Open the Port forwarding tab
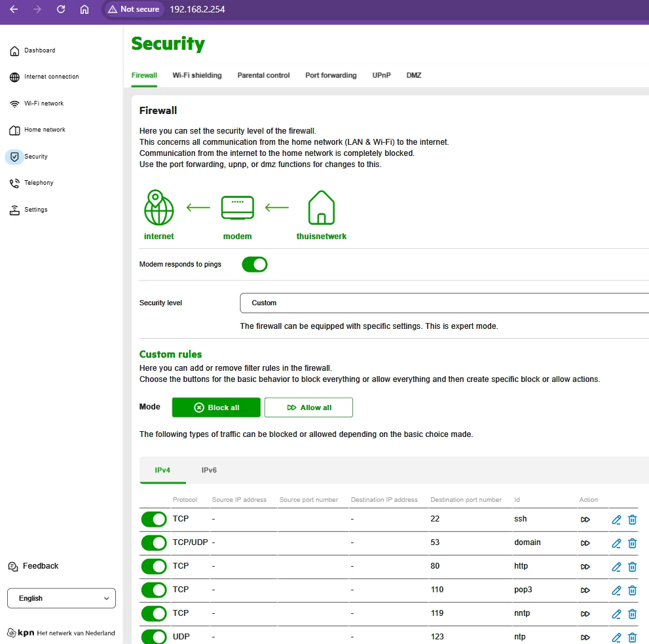649x644 pixels. coord(331,75)
